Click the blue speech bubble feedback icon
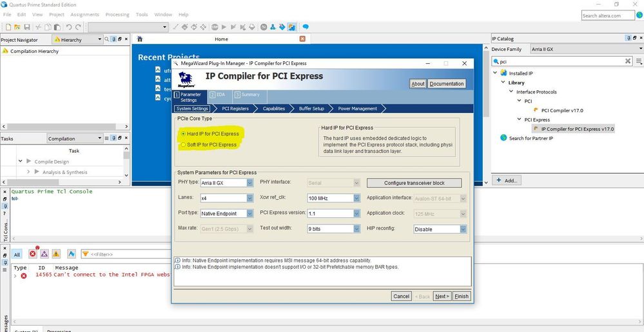The width and height of the screenshot is (644, 332). click(x=306, y=26)
